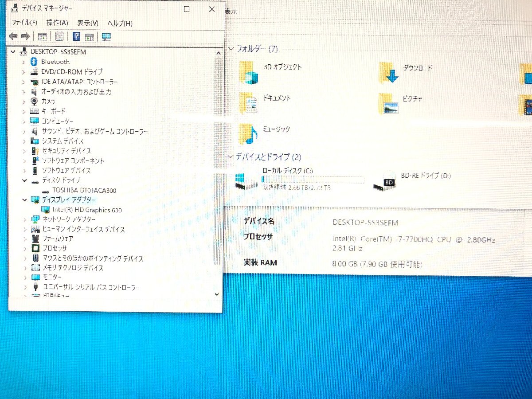Click the TOSHIBA DT01ACA300 disk icon
Viewport: 532px width, 399px height.
tap(46, 191)
